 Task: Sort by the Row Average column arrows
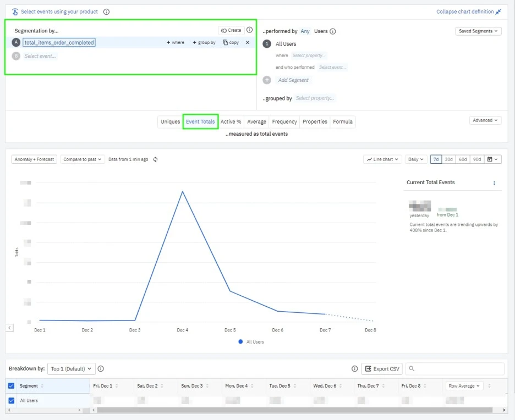click(x=489, y=386)
